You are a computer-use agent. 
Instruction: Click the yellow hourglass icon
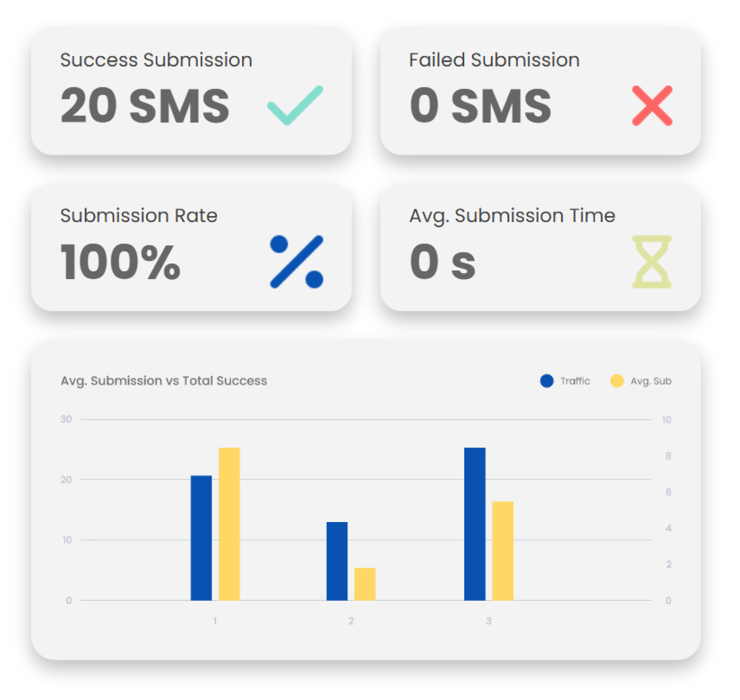click(x=652, y=262)
